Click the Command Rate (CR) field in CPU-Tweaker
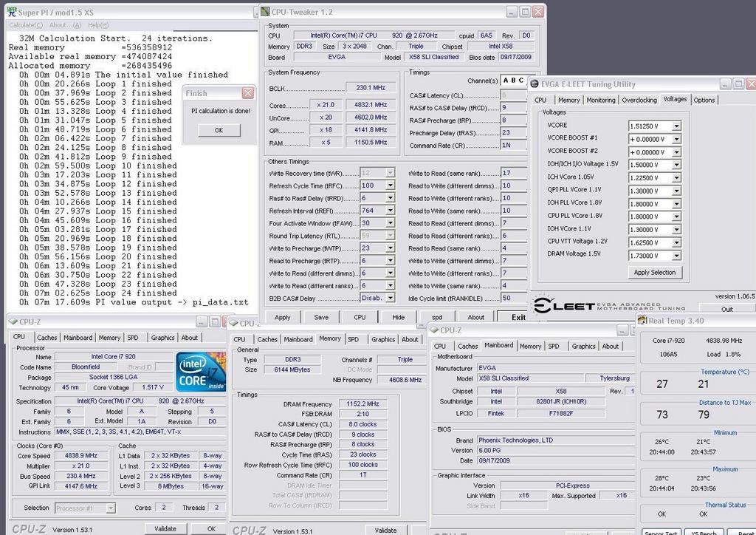756x535 pixels. 512,146
